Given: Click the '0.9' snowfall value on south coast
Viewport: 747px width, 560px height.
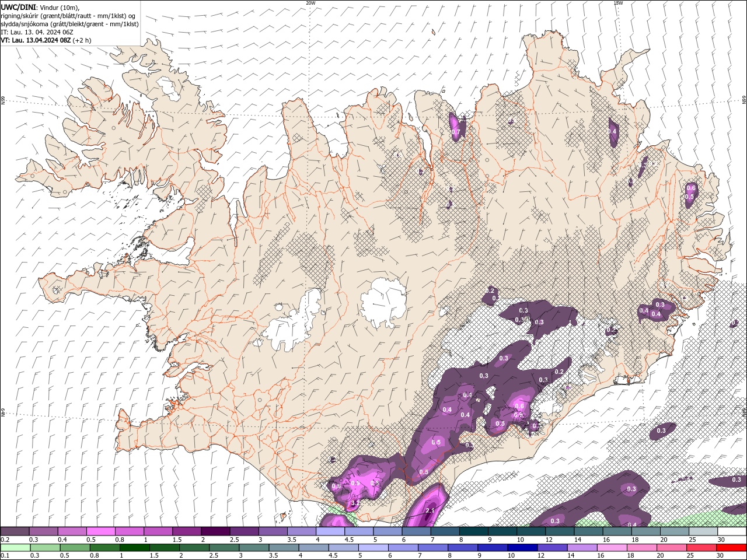Looking at the screenshot, I should 355,484.
